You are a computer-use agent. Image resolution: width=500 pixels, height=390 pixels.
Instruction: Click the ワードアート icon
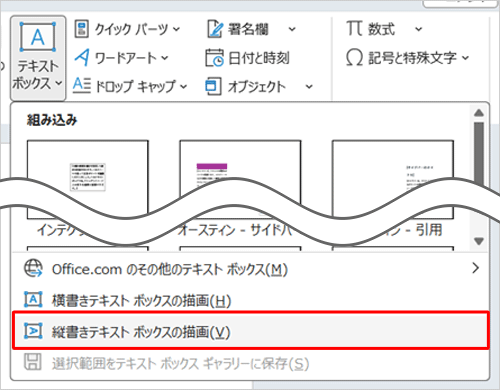point(82,57)
